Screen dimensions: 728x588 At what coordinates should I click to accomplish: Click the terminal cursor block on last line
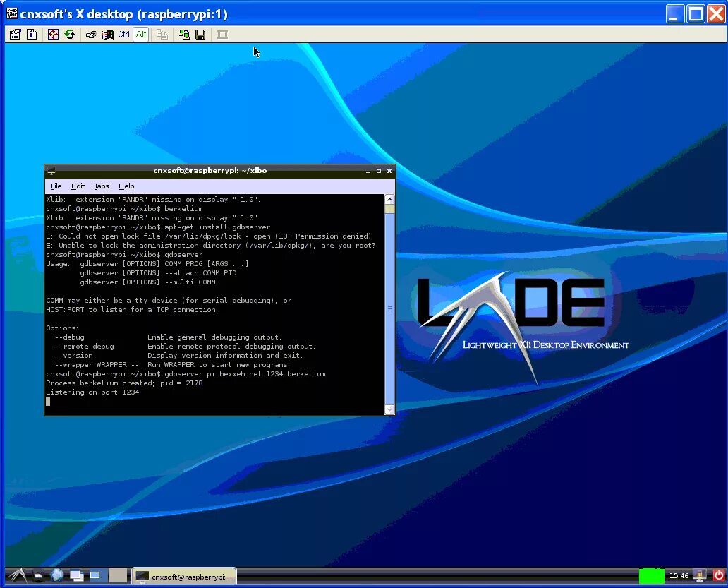click(x=48, y=401)
